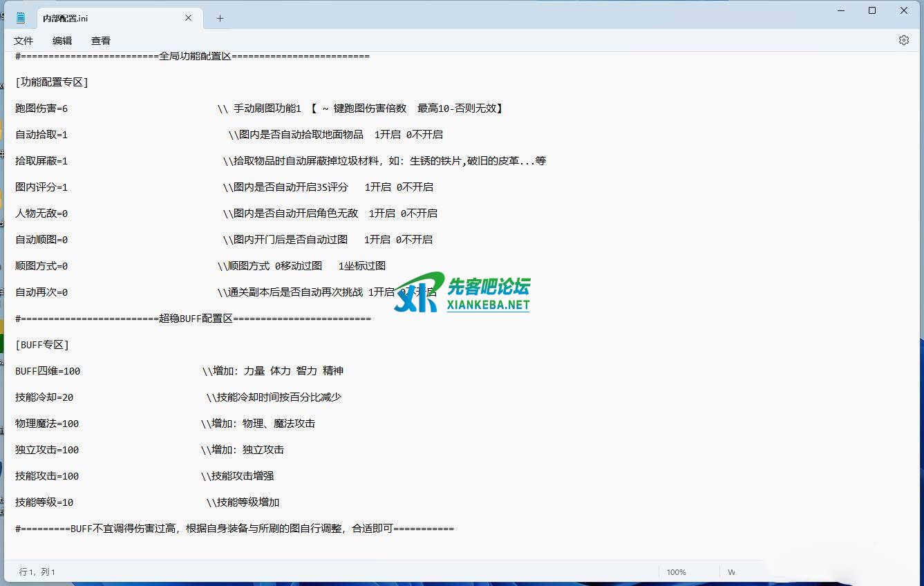Place cursor on 技能冷却=20 line
924x586 pixels.
[x=44, y=397]
